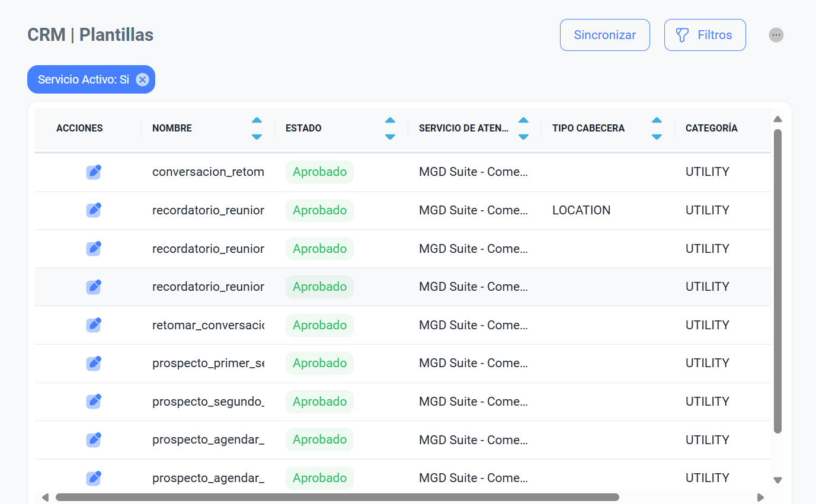Click the table's scroll down arrow
Viewport: 816px width, 504px height.
coord(778,480)
